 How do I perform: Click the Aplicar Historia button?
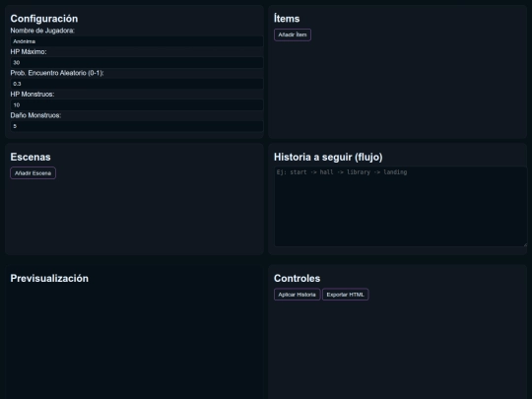(x=297, y=295)
